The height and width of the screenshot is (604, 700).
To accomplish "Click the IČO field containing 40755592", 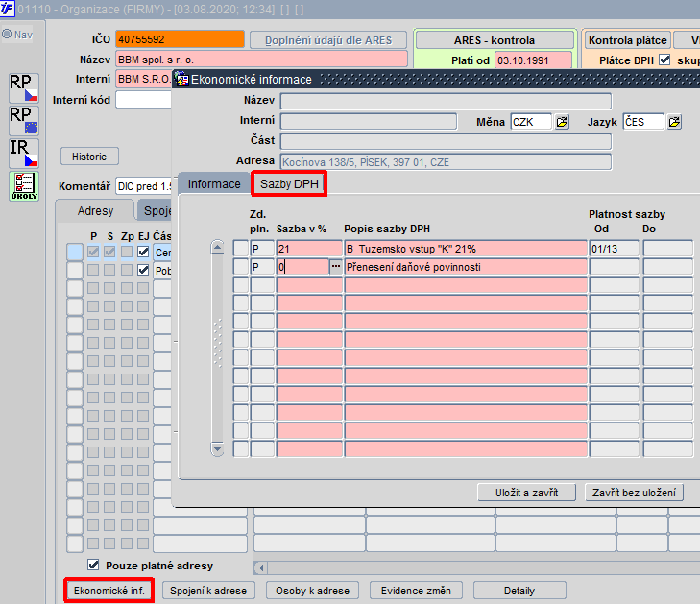I will pos(180,39).
